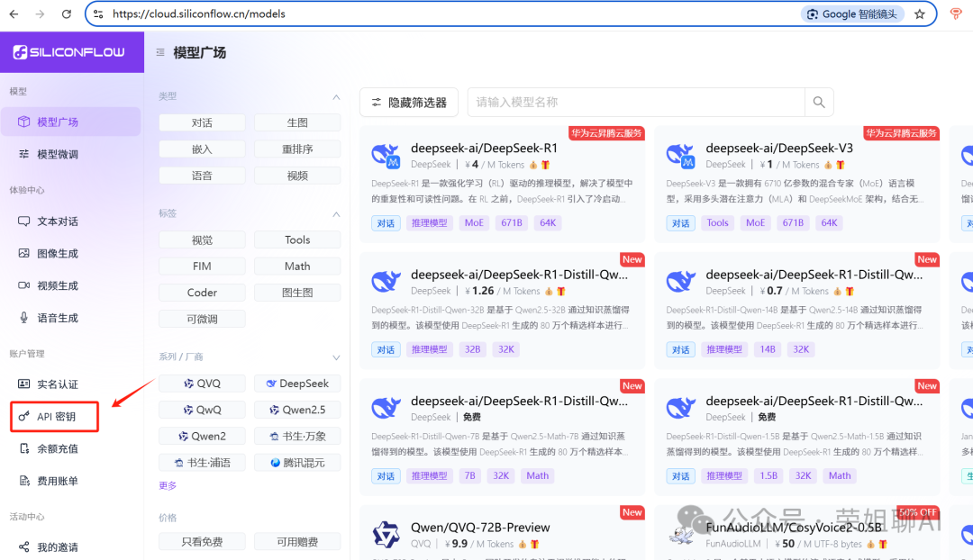Screen dimensions: 973x560
Task: Go to 实名认证 page
Action: coord(71,384)
